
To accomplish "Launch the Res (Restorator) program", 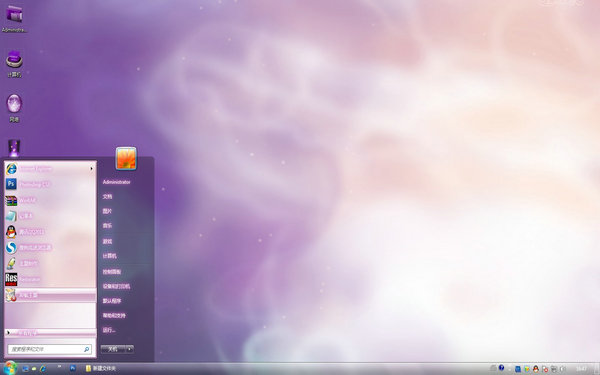I will pyautogui.click(x=50, y=279).
